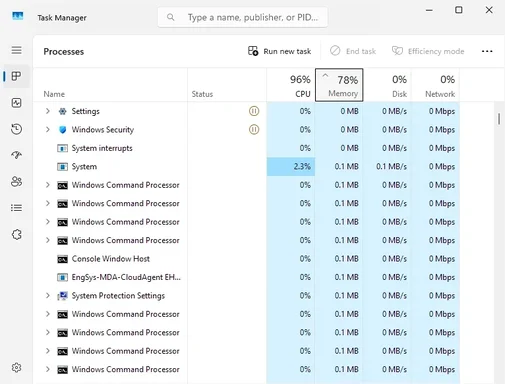
Task: Maximize the Task Manager window
Action: (459, 10)
